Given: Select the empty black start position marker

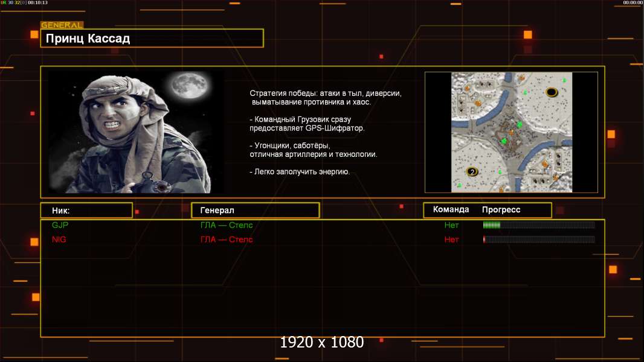Looking at the screenshot, I should [552, 92].
